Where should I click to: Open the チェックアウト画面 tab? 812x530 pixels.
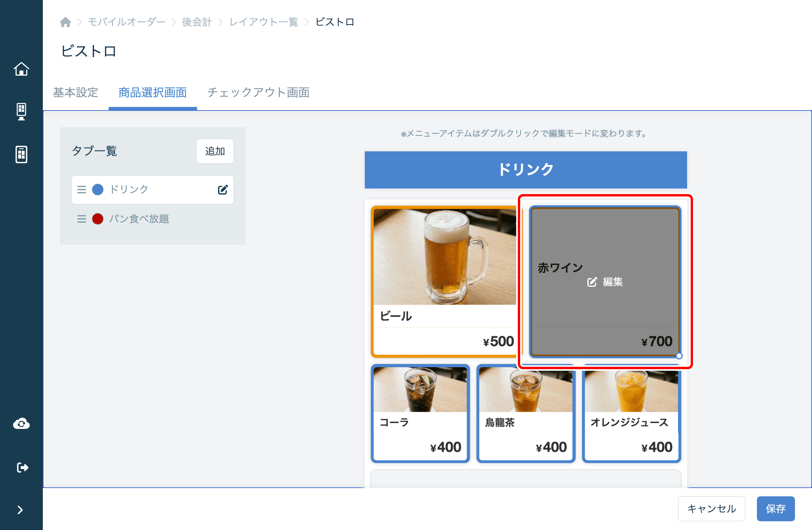pyautogui.click(x=259, y=92)
